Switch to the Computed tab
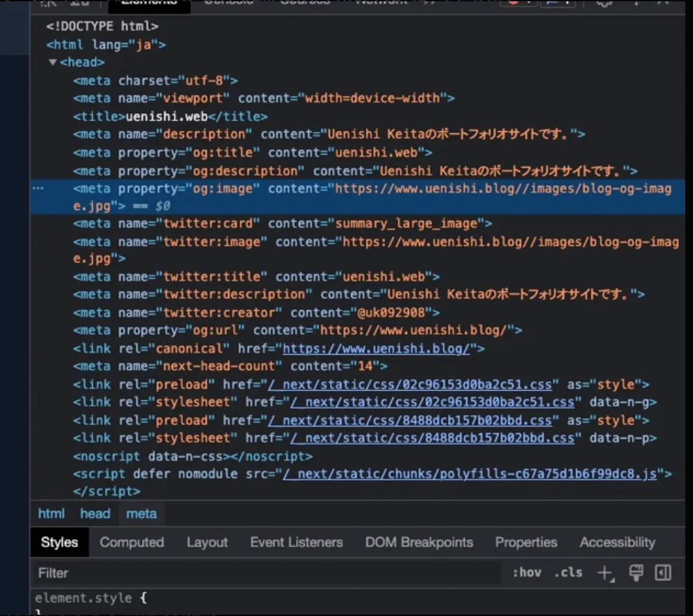The image size is (693, 616). point(131,543)
